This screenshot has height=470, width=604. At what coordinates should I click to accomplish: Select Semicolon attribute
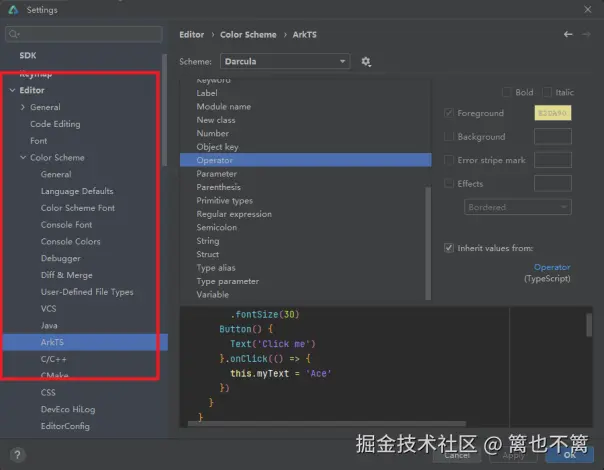pyautogui.click(x=216, y=228)
